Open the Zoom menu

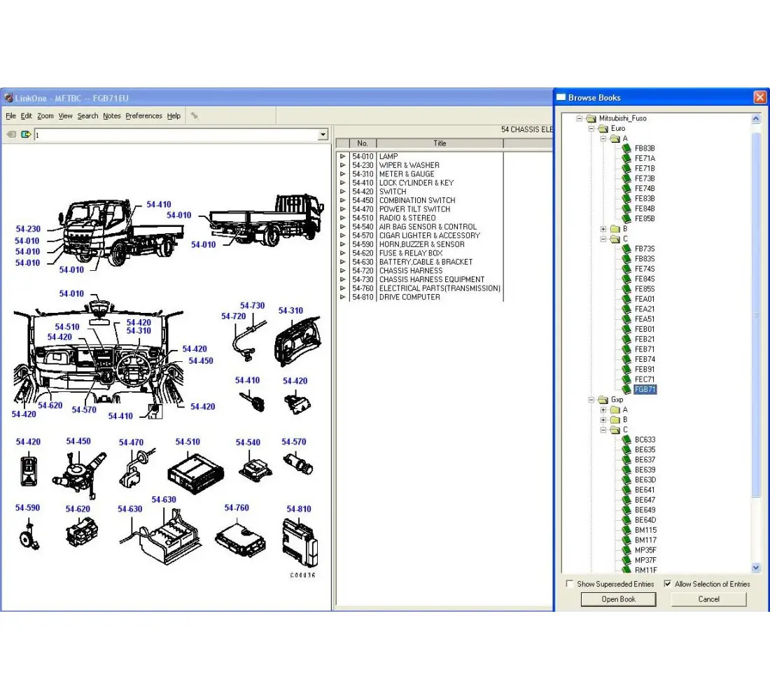[45, 116]
